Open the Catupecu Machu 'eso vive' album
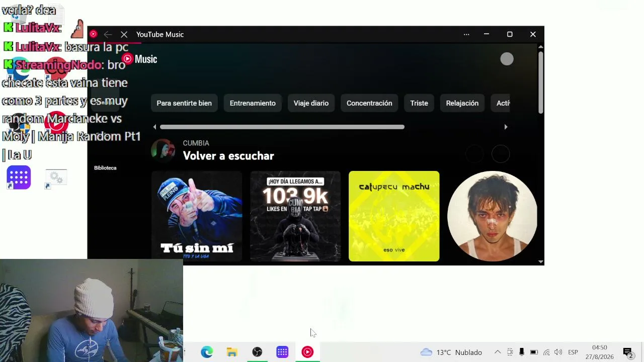 (x=394, y=216)
